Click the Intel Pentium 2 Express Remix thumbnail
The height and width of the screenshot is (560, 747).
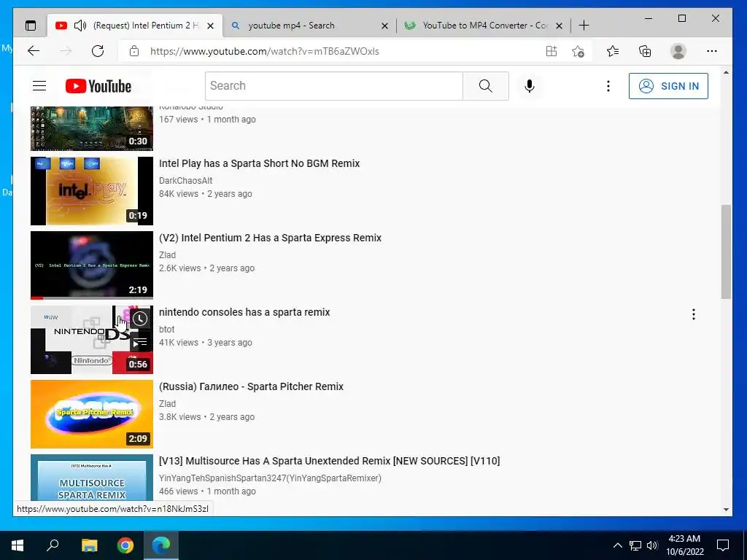(92, 265)
